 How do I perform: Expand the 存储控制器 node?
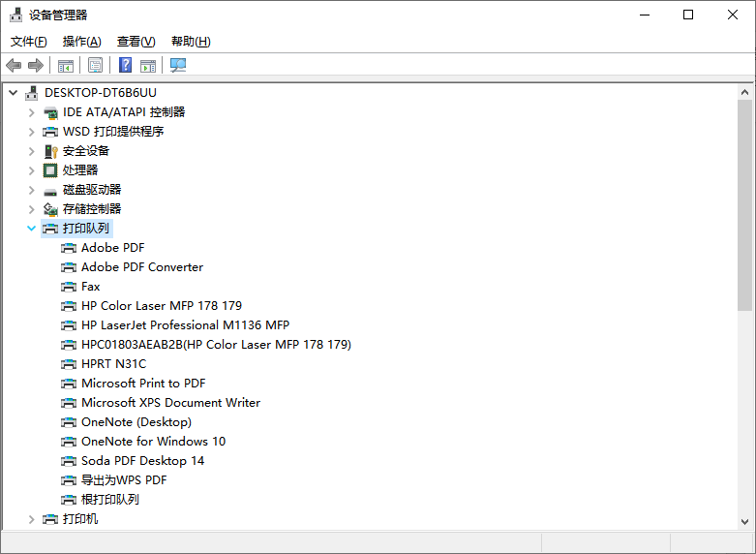click(x=32, y=209)
